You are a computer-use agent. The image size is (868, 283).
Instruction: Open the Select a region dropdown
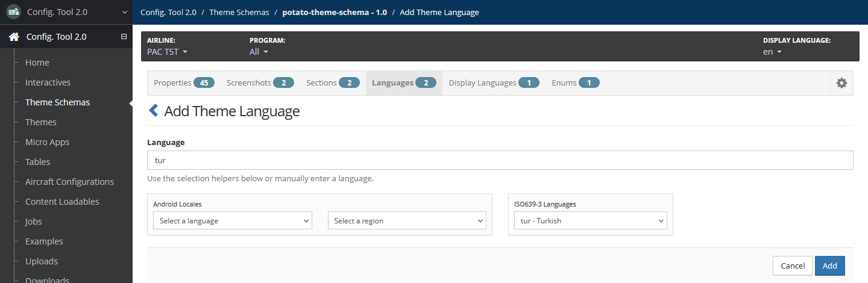pyautogui.click(x=407, y=221)
